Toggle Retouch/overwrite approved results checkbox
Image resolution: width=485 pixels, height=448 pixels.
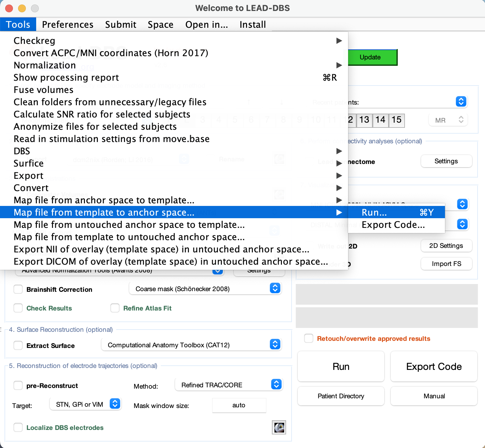click(309, 338)
